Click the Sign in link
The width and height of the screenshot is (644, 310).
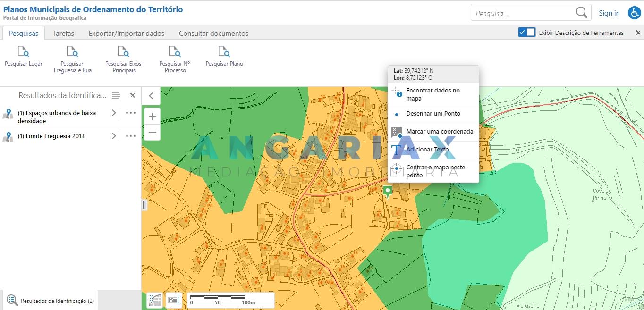pyautogui.click(x=609, y=13)
